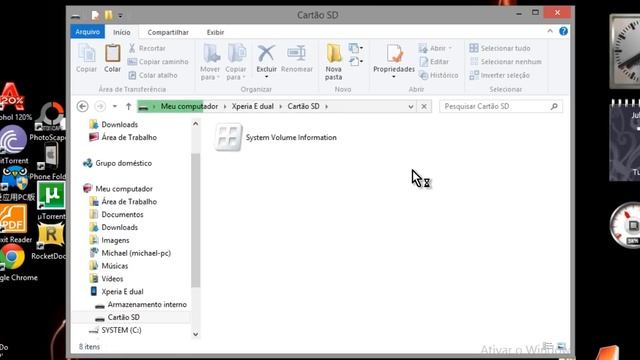The image size is (640, 360).
Task: Click Selecionar tudo
Action: pos(500,48)
